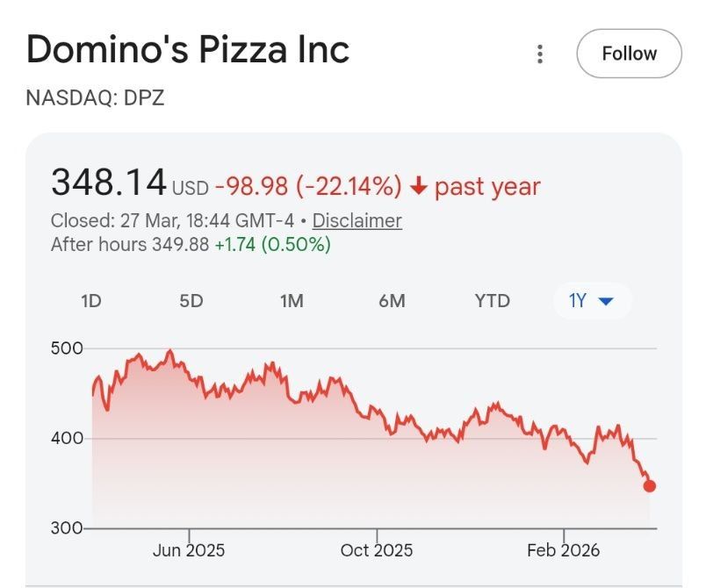
Task: Switch to the 1D chart view
Action: pos(90,301)
